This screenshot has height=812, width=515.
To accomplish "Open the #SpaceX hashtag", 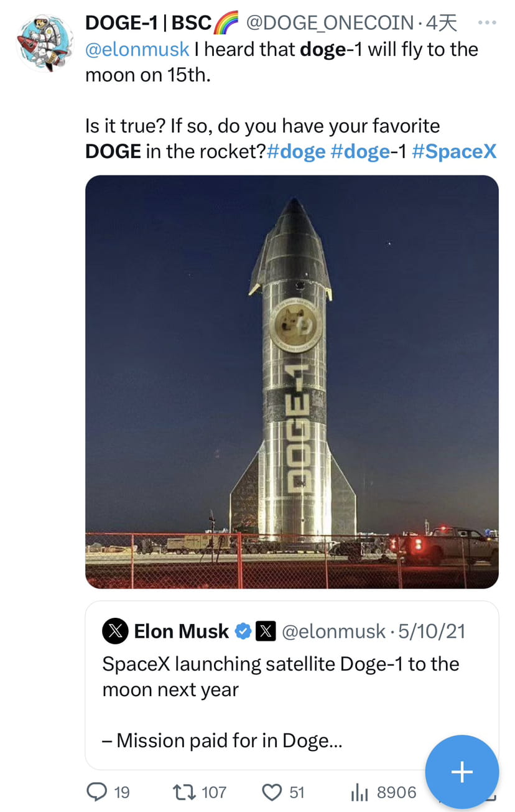I will pos(455,151).
